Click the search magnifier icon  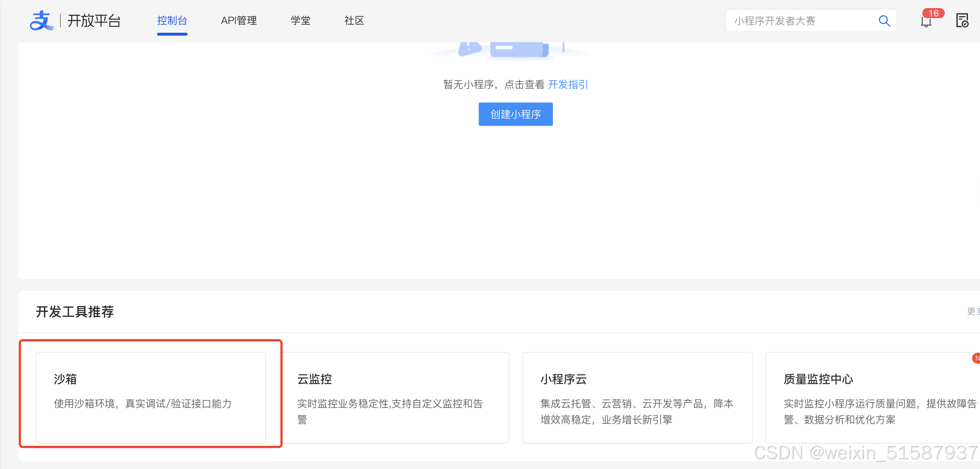pyautogui.click(x=884, y=21)
